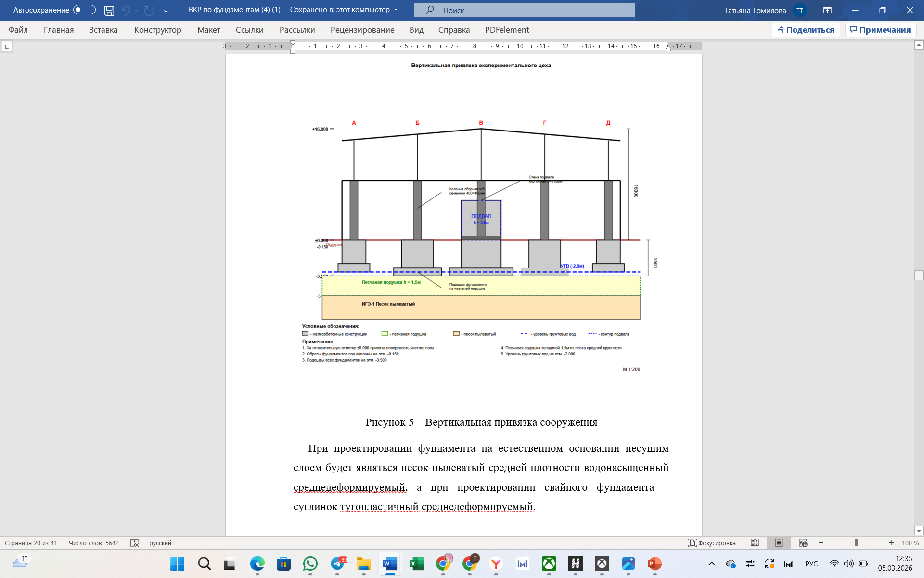The width and height of the screenshot is (924, 578).
Task: Open the document title save-location dropdown
Action: pyautogui.click(x=396, y=10)
